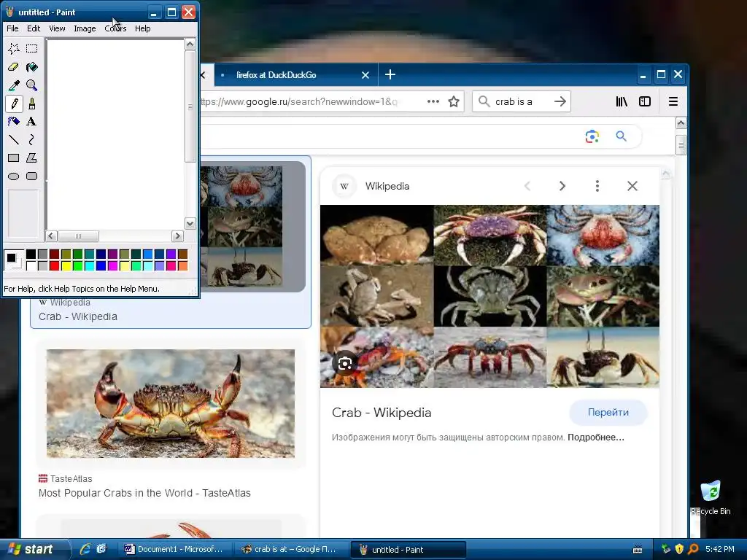Pick the red color swatch in Paint palette
This screenshot has height=560, width=747.
54,265
